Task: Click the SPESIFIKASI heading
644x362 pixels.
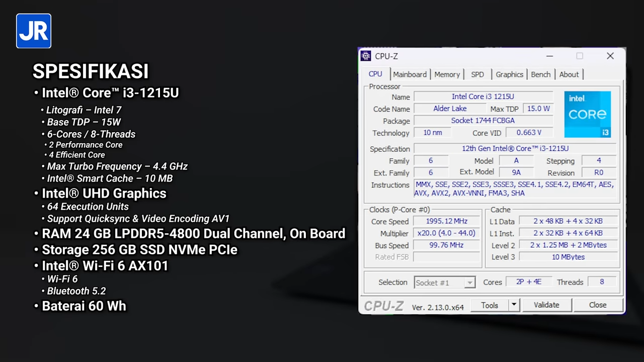Action: coord(91,71)
